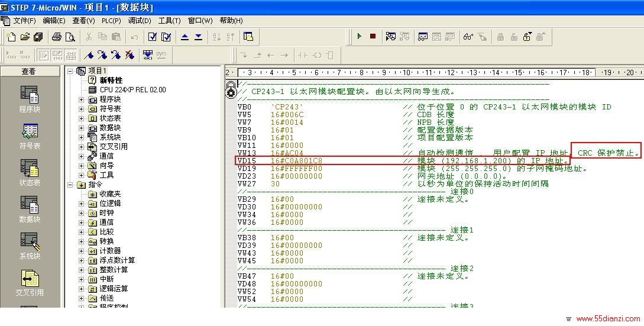Set PLC to RUN with the green arrow
Screen dimensions: 644x326
(x=360, y=37)
